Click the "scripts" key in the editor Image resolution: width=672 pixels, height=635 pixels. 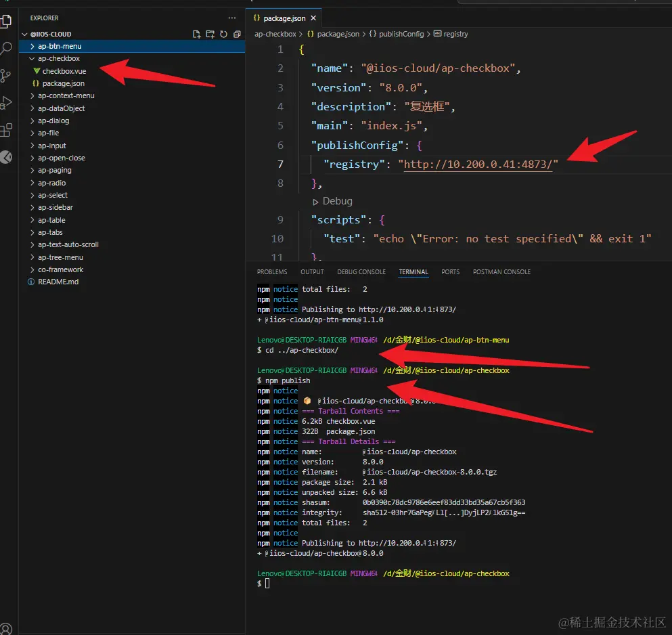[x=338, y=219]
